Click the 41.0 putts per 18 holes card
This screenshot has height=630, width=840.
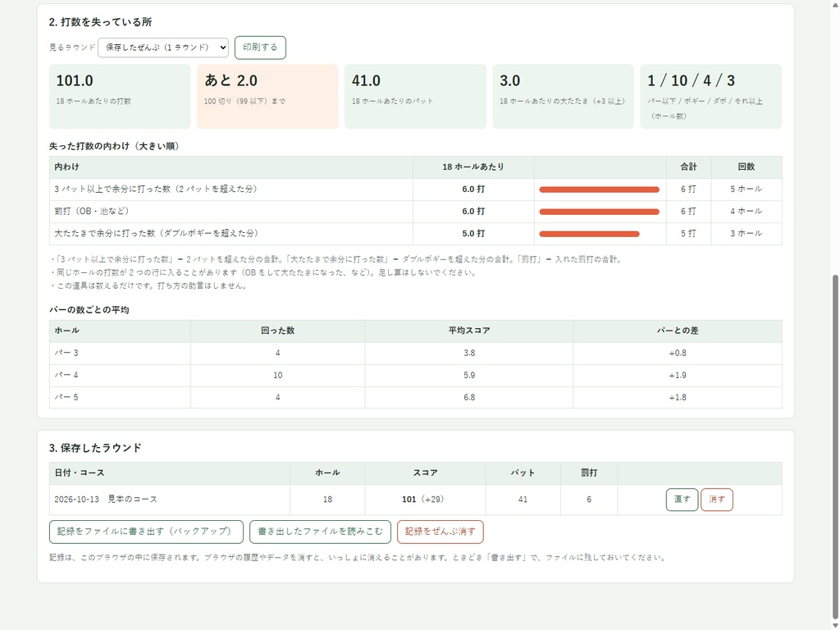[415, 97]
